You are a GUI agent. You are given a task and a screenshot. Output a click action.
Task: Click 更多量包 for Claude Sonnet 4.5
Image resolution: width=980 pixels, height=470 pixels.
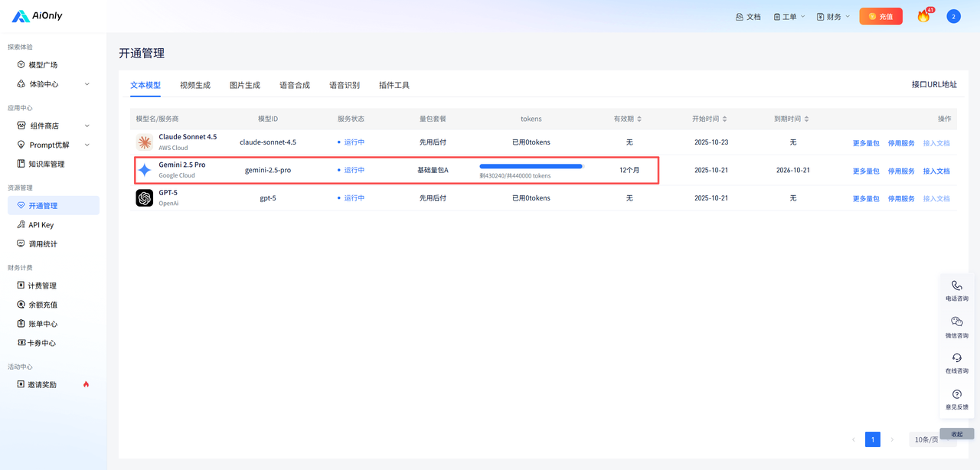pos(866,143)
